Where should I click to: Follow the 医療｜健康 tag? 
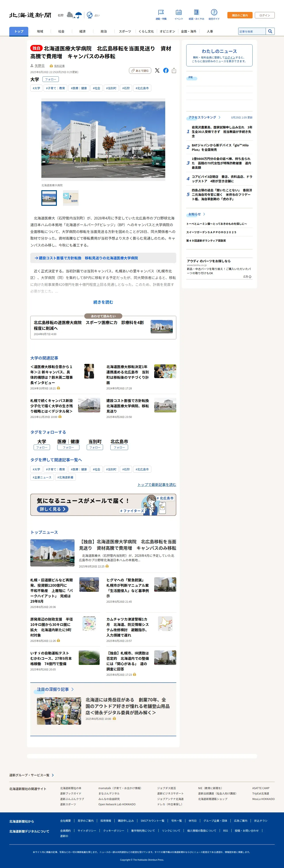tap(68, 447)
